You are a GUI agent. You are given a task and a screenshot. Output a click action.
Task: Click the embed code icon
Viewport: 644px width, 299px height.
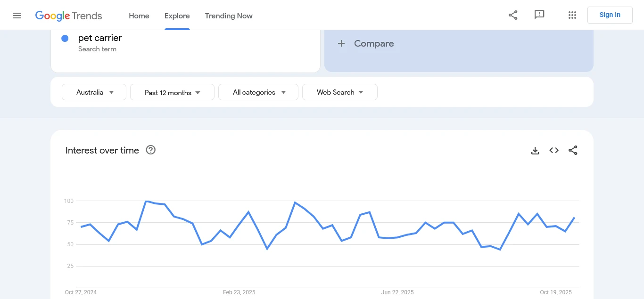[x=554, y=151]
